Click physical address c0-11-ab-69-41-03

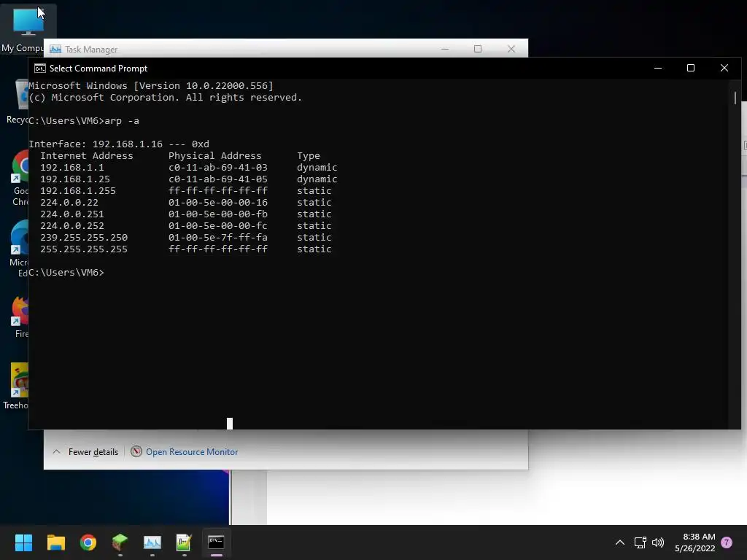pos(217,168)
